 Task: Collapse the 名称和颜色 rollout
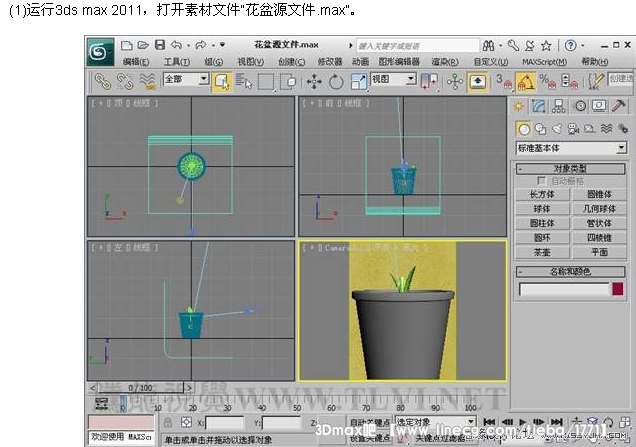[x=570, y=271]
